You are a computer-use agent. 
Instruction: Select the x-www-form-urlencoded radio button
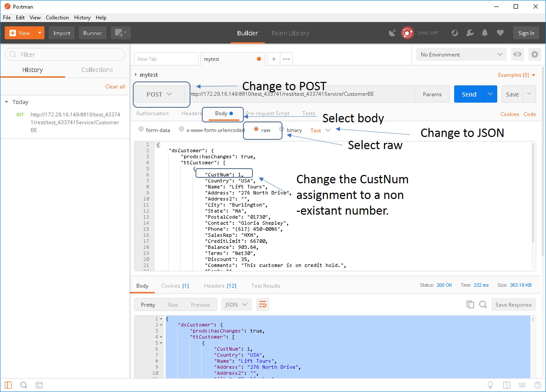181,129
